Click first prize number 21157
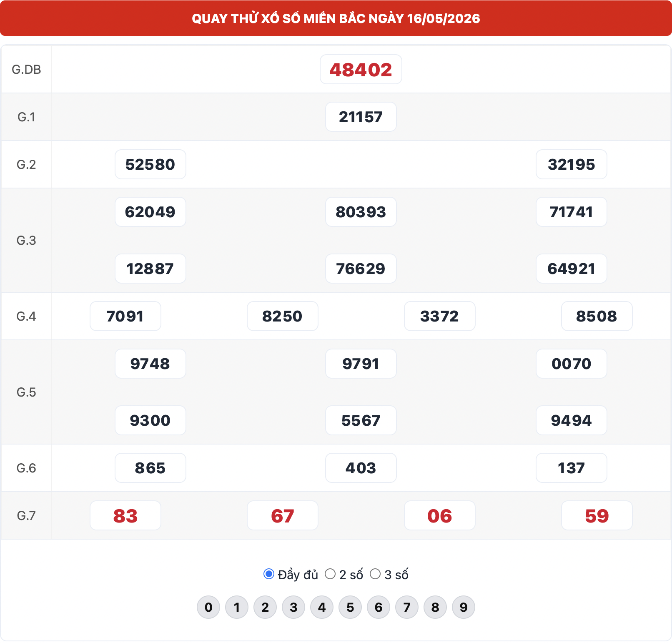 tap(361, 117)
